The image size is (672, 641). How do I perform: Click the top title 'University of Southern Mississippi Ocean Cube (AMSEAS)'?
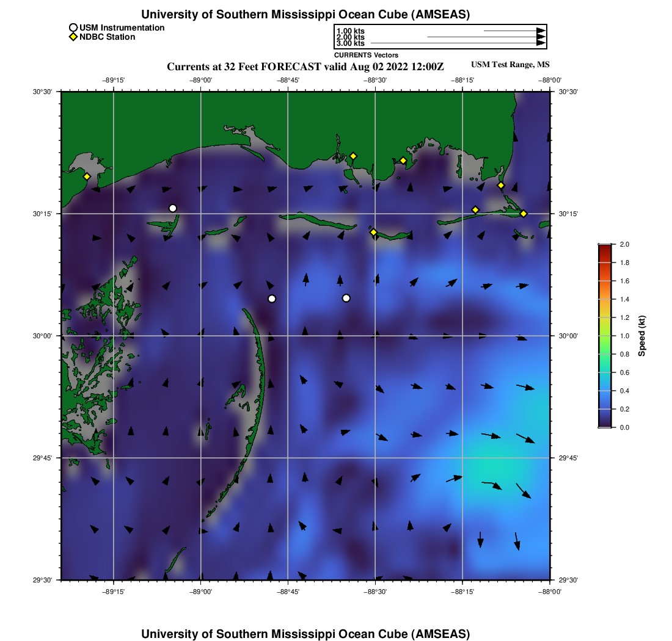(x=305, y=15)
